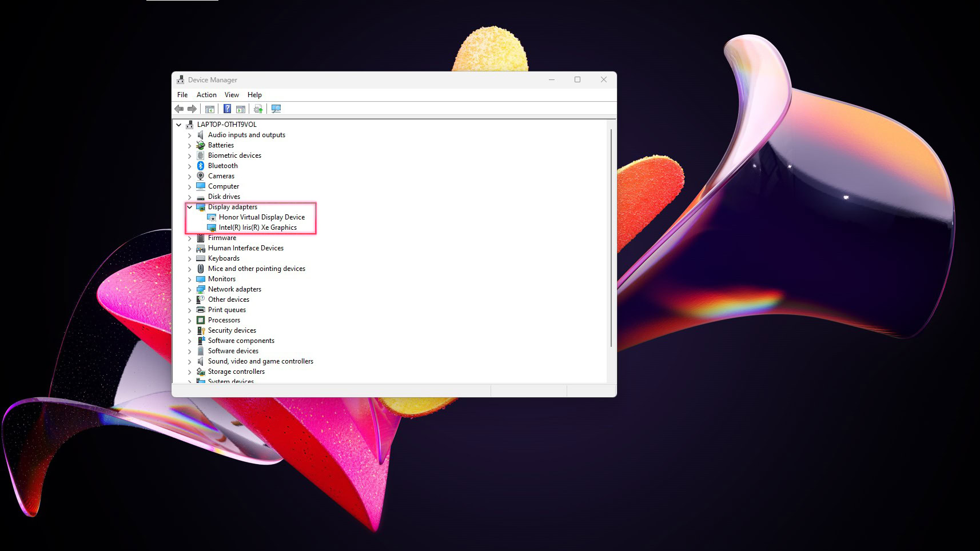
Task: Select Intel(R) Iris(R) Xe Graphics
Action: tap(258, 227)
